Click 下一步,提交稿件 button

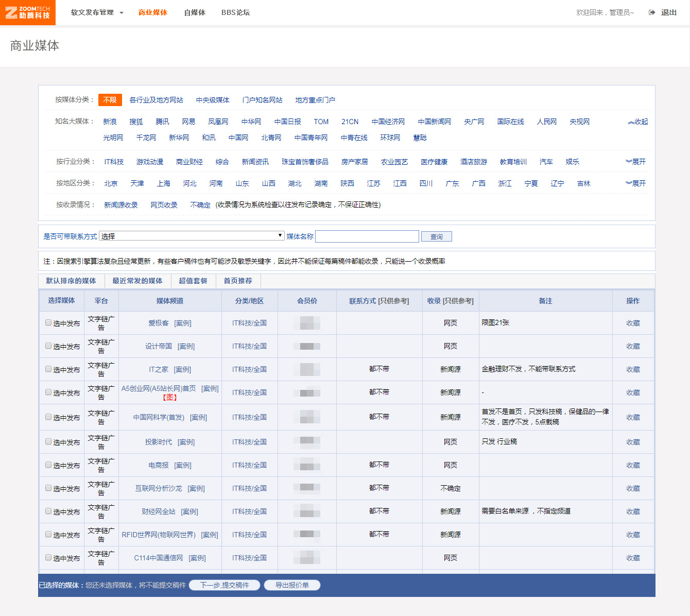225,585
